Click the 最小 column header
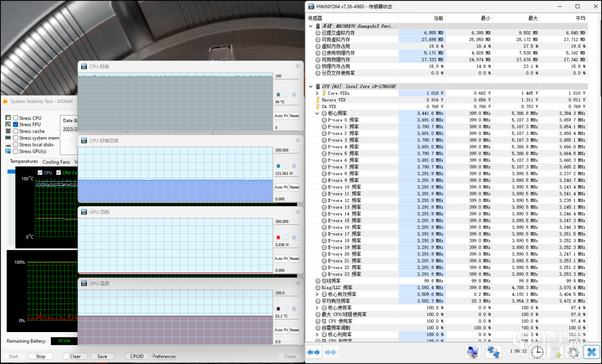The image size is (602, 364). [x=470, y=18]
